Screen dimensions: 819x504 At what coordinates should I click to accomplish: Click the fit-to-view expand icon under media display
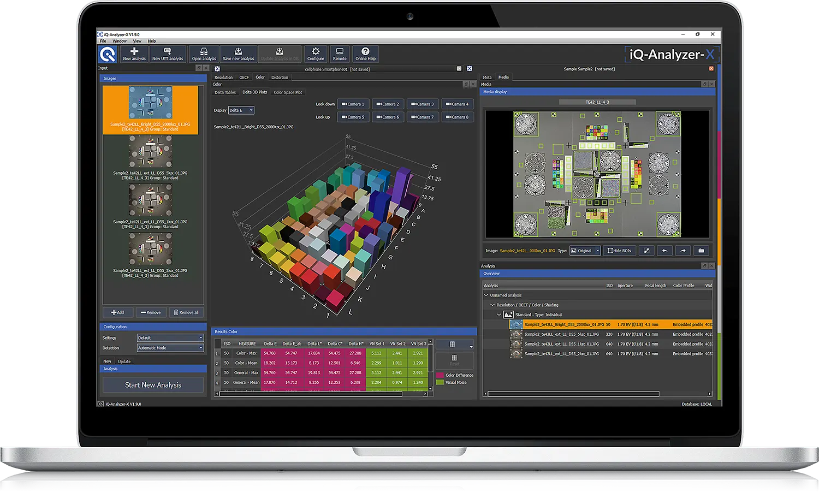click(x=646, y=251)
